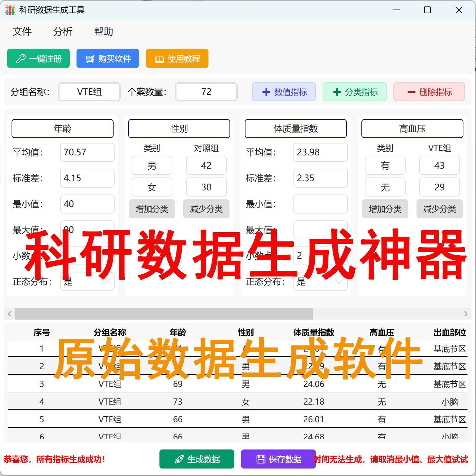Click 基底节区 cell in row 5
The image size is (476, 476).
450,419
